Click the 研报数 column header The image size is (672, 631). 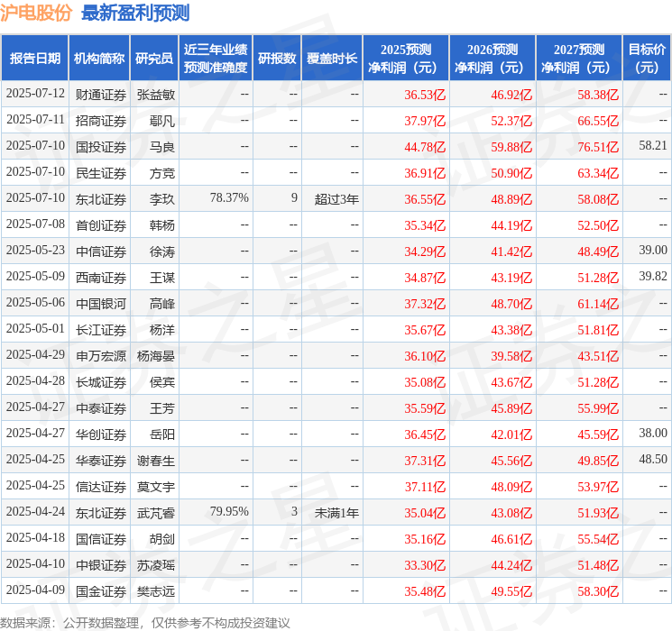point(277,59)
